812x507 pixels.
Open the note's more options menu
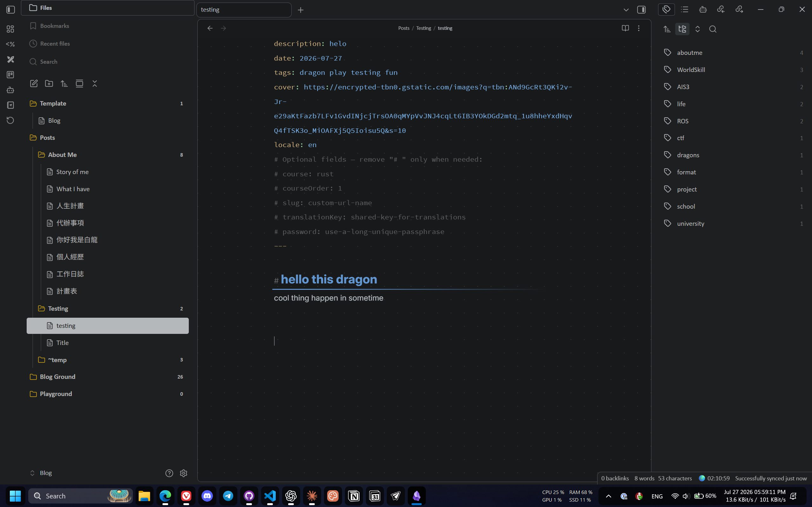coord(638,28)
